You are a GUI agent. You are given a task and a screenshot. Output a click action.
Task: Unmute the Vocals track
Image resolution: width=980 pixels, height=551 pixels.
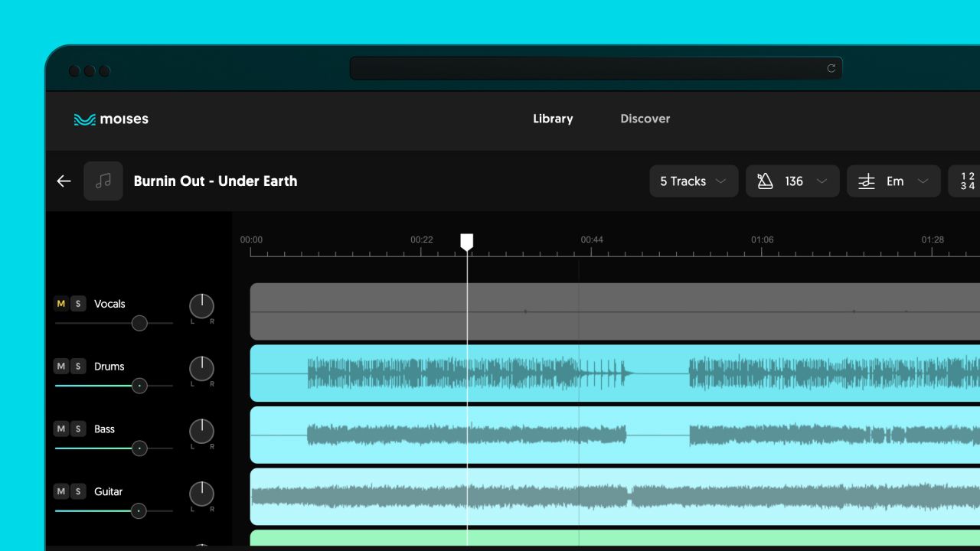[61, 304]
